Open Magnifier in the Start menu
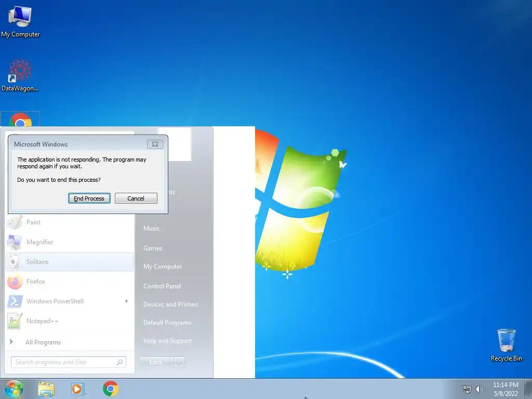The width and height of the screenshot is (532, 399). 70,242
